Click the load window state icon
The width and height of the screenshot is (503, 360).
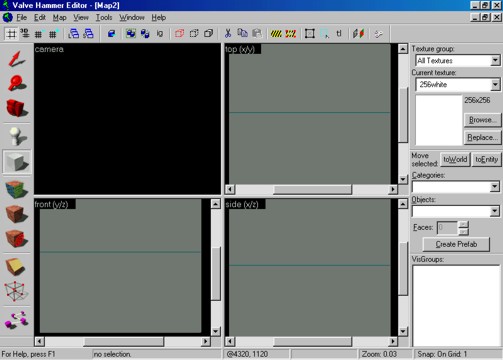click(74, 34)
